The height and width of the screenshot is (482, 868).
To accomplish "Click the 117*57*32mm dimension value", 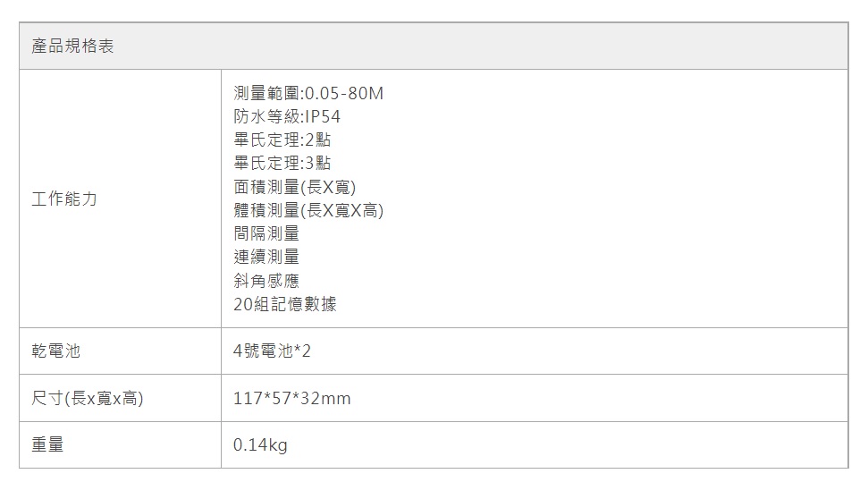I will tap(291, 399).
